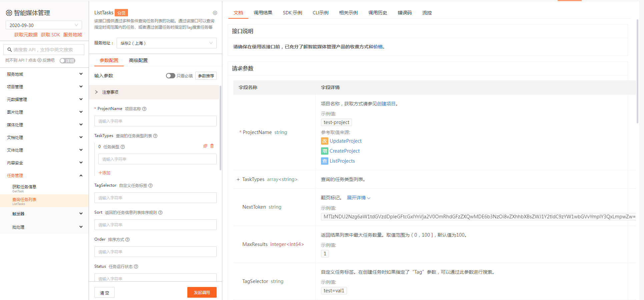Expand the 注意事项 notice section

click(154, 92)
